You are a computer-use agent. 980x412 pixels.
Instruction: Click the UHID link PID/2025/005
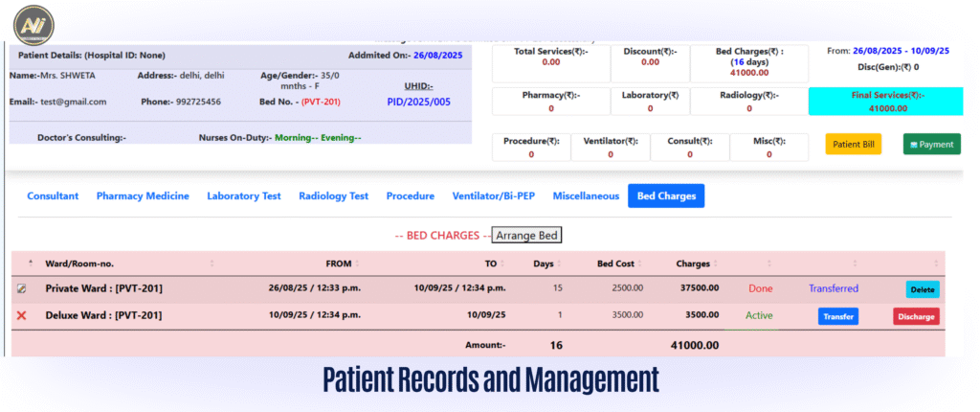pos(418,101)
